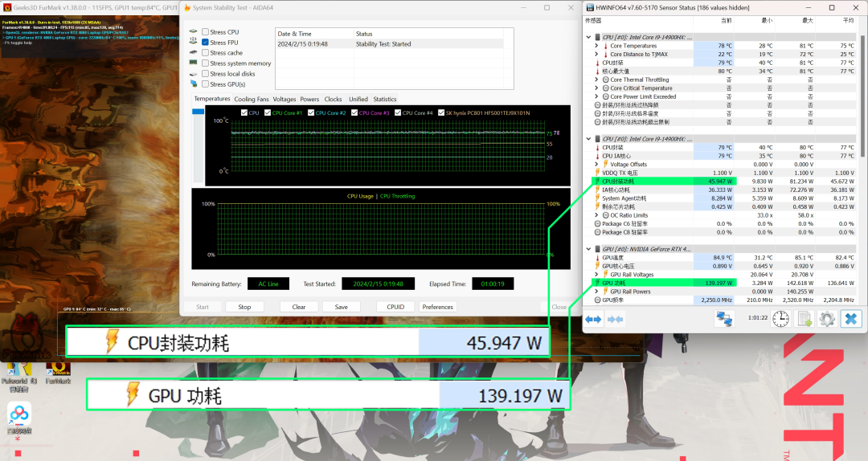Switch to Unified tab
The height and width of the screenshot is (461, 868).
(x=358, y=100)
